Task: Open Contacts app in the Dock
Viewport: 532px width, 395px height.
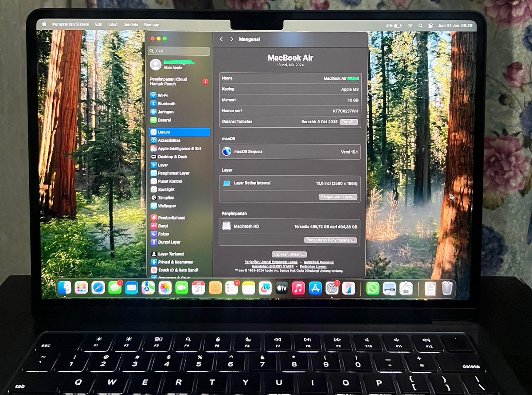Action: pos(215,288)
